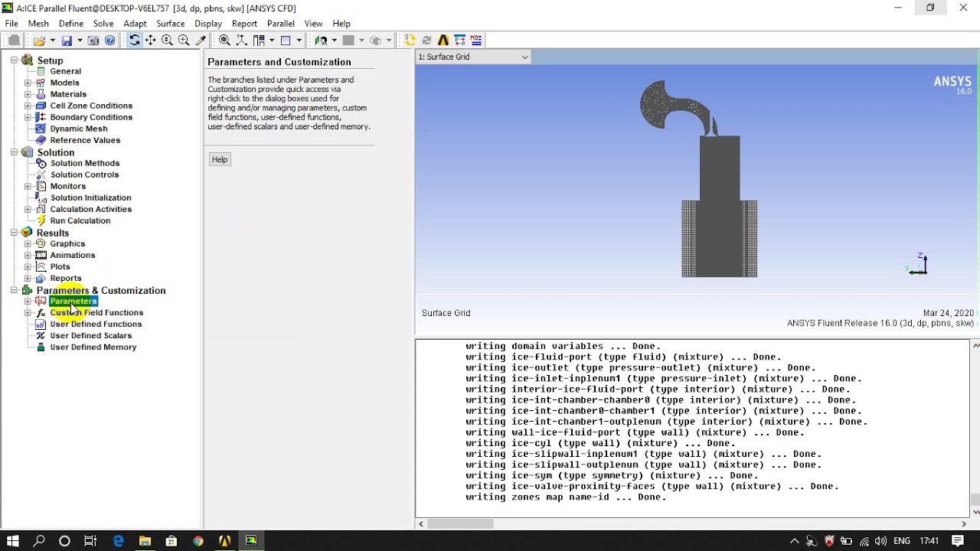980x551 pixels.
Task: Open Microsoft Edge from the taskbar
Action: pyautogui.click(x=119, y=541)
